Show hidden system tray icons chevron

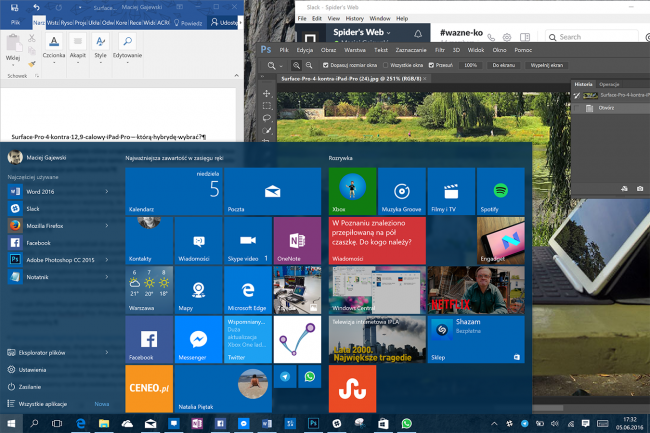pyautogui.click(x=494, y=423)
